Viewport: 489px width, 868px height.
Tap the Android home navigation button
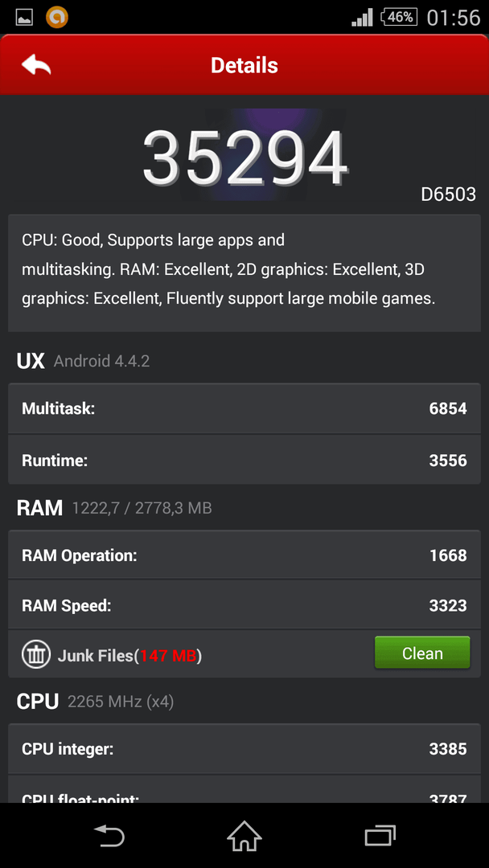coord(244,835)
